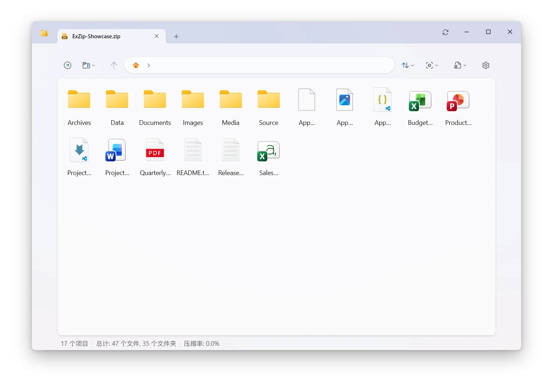Expand the path chevron after the home icon
The image size is (553, 392).
point(148,65)
